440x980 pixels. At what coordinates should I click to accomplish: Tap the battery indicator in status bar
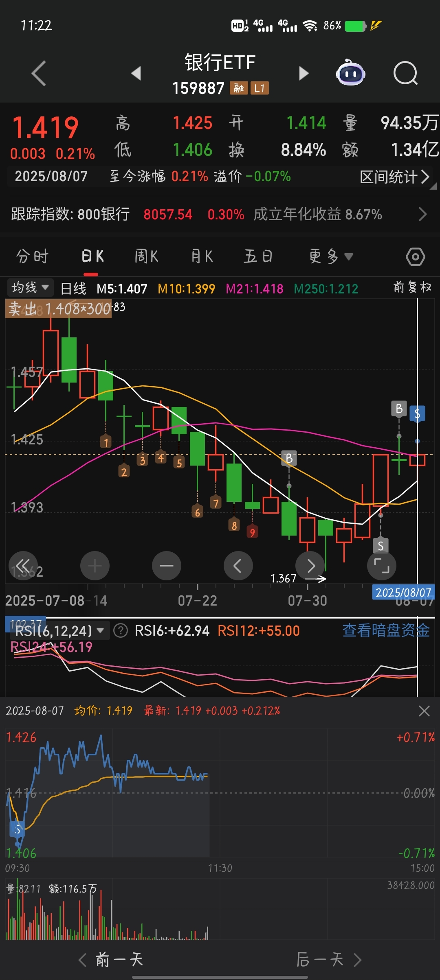point(355,26)
